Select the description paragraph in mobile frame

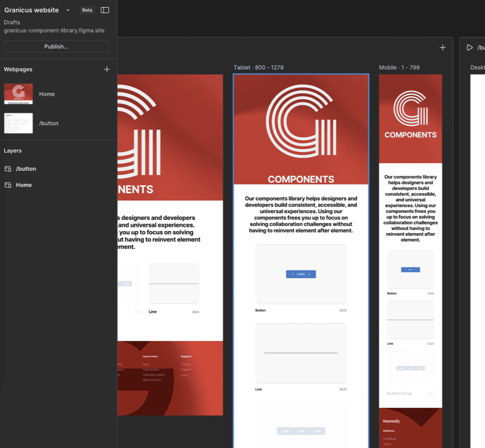pos(410,208)
